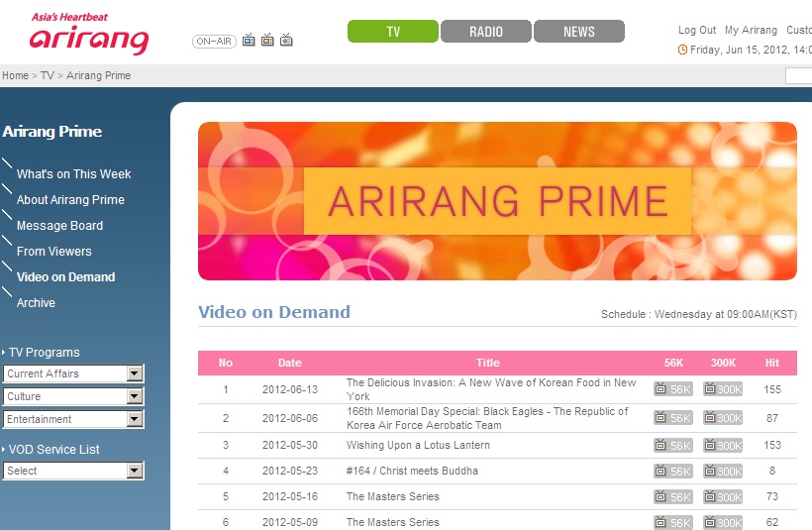Play 300K video for 2012-06-13 episode

click(723, 389)
